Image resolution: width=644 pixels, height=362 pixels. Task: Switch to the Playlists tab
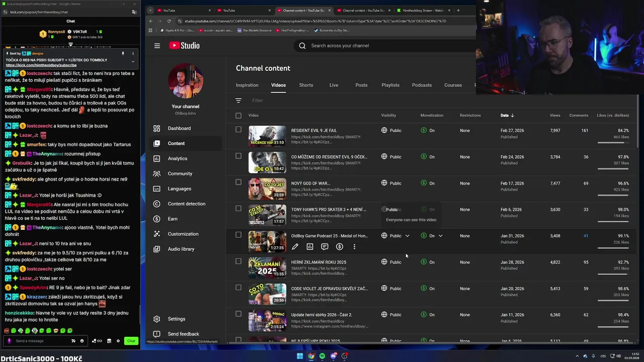point(390,85)
